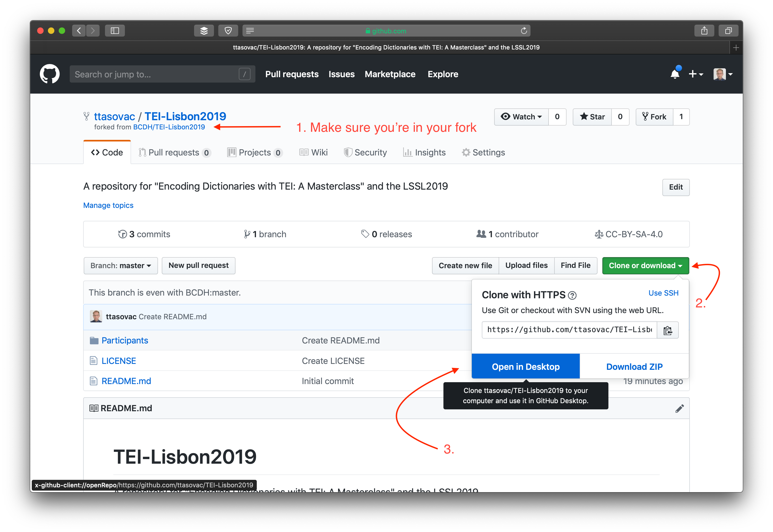Screen dimensions: 773x532
Task: Open the Wiki tab
Action: click(x=314, y=153)
